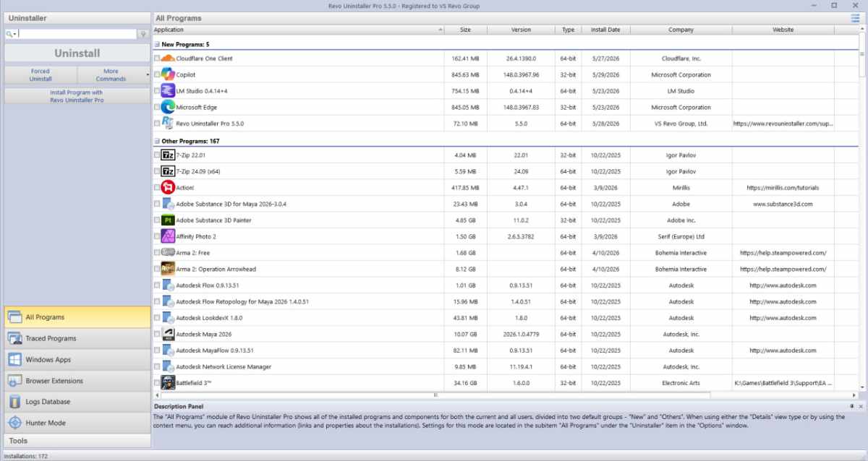Sort by the Install Date column header
This screenshot has width=868, height=461.
point(605,30)
